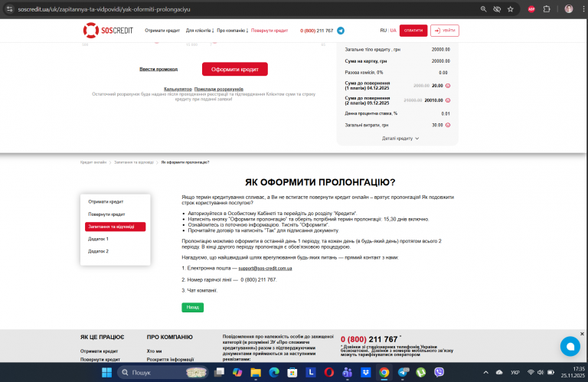This screenshot has width=588, height=382.
Task: Open Отримати кредит in the top navigation
Action: pos(162,31)
